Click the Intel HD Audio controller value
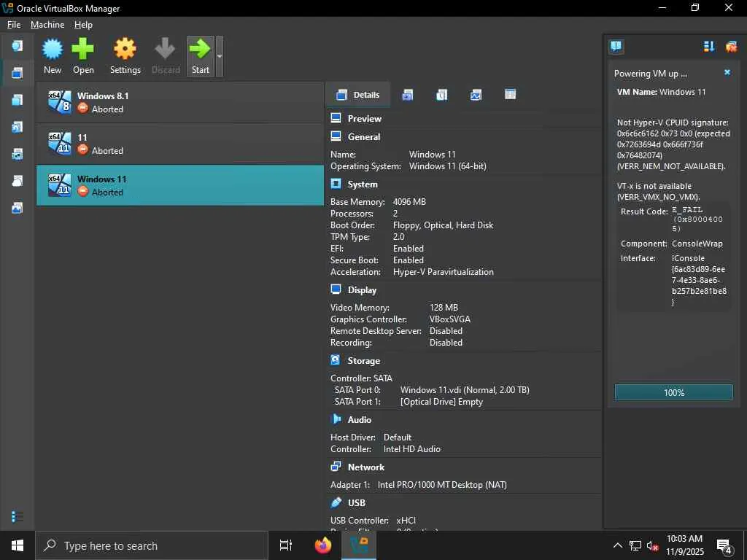Image resolution: width=747 pixels, height=560 pixels. pos(411,449)
